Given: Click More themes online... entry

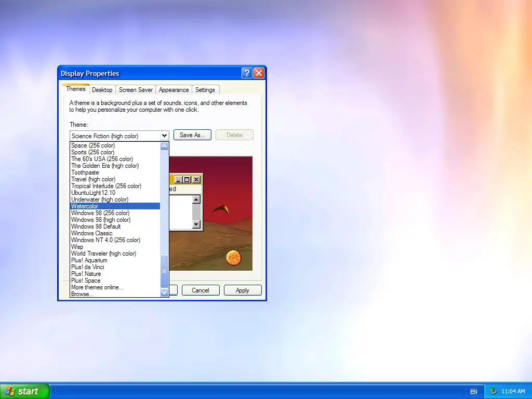Looking at the screenshot, I should pos(115,287).
